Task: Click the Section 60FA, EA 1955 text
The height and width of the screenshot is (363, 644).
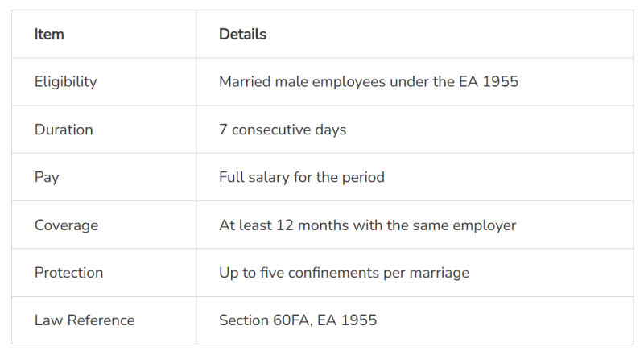Action: tap(298, 320)
